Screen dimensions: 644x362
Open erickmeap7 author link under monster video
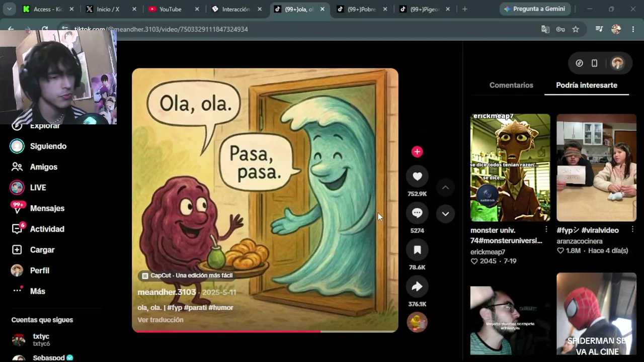pos(488,252)
